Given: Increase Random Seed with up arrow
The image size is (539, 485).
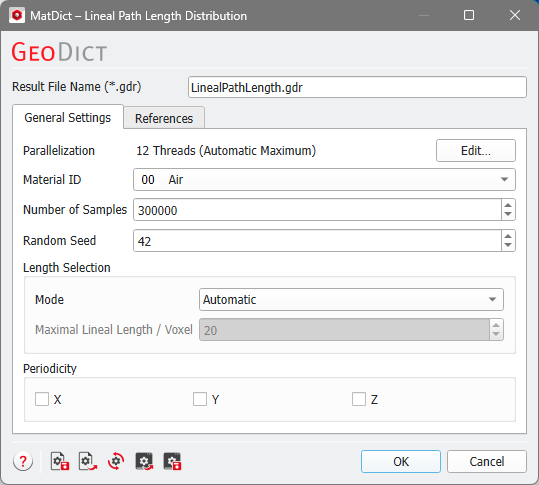Looking at the screenshot, I should click(508, 235).
